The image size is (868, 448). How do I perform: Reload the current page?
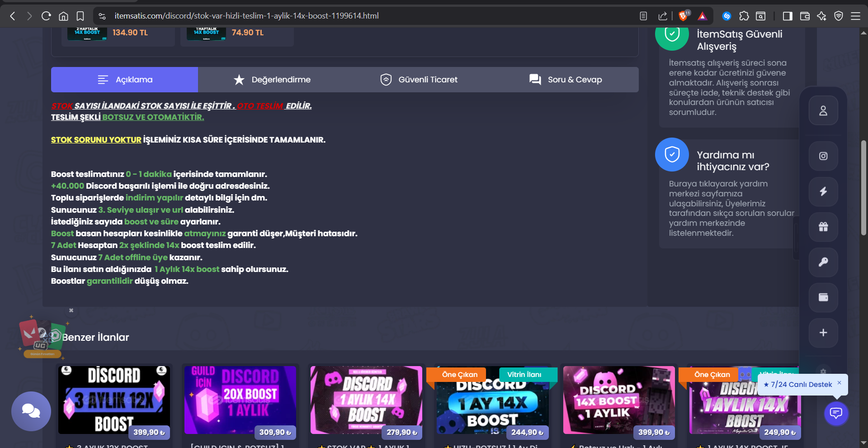coord(46,16)
